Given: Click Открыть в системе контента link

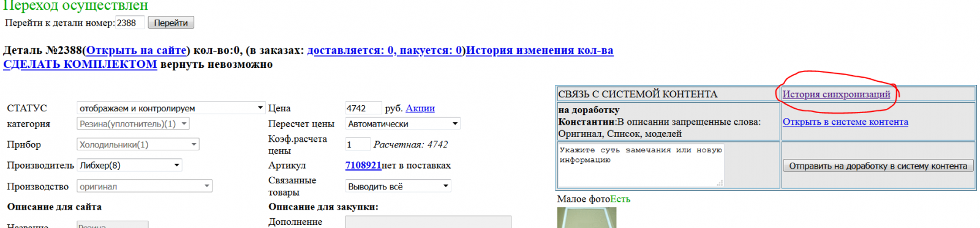Looking at the screenshot, I should click(845, 122).
